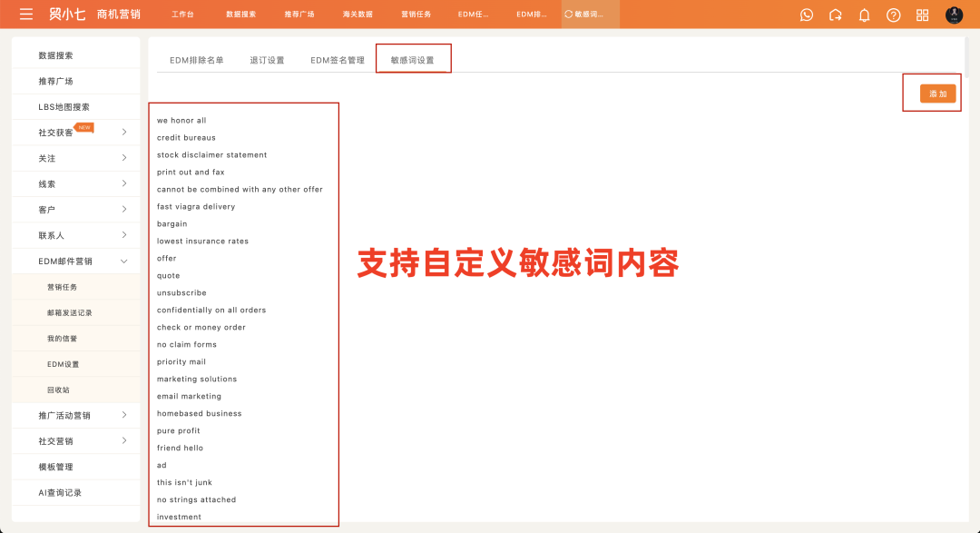Open the hamburger menu icon
Image resolution: width=980 pixels, height=533 pixels.
tap(26, 14)
